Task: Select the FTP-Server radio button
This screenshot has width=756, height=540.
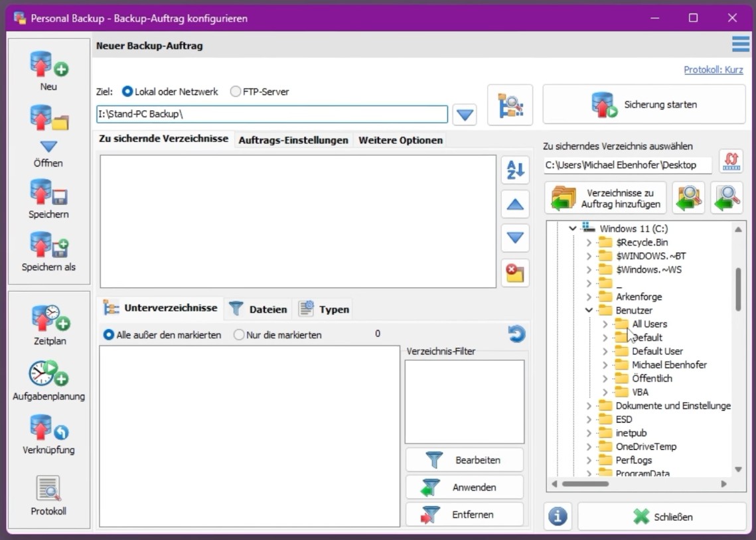Action: coord(236,92)
